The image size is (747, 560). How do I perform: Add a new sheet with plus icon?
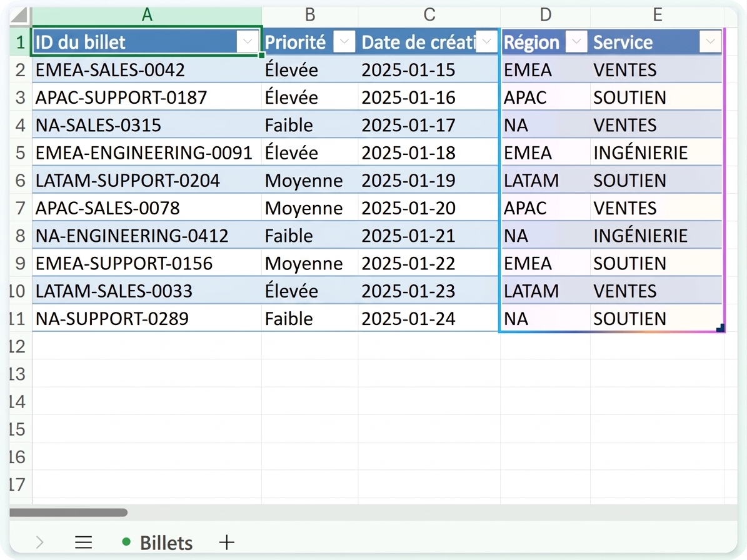[227, 542]
